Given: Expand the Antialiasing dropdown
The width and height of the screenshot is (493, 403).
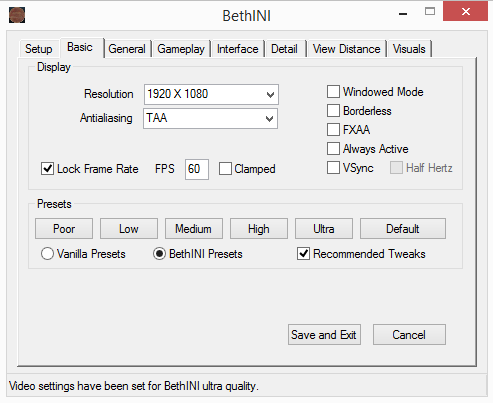Looking at the screenshot, I should pos(210,118).
